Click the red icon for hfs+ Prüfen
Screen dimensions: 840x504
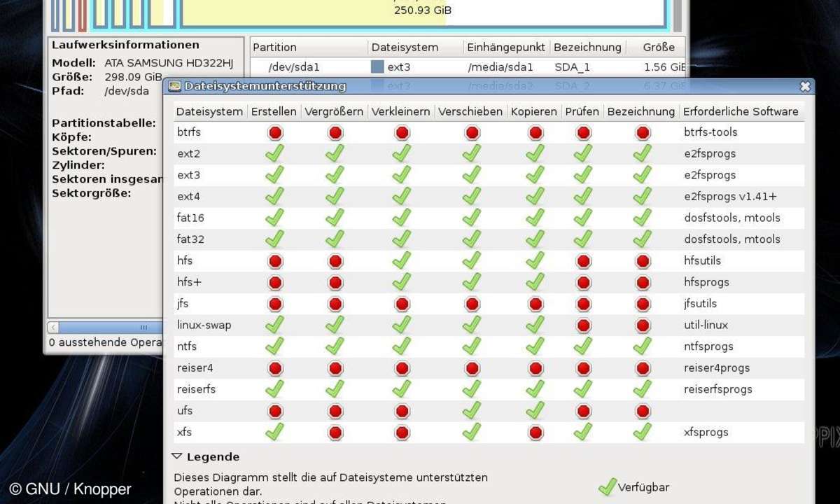[583, 283]
